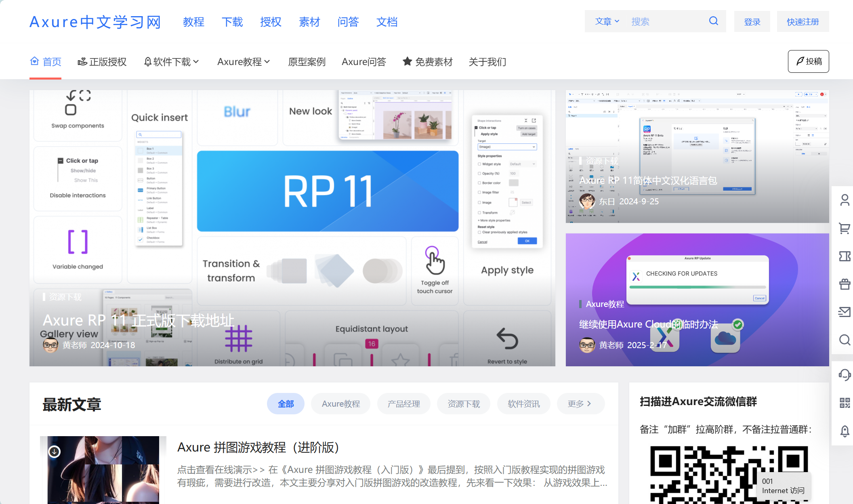This screenshot has width=853, height=504.
Task: Expand 更多 article categories
Action: tap(580, 403)
